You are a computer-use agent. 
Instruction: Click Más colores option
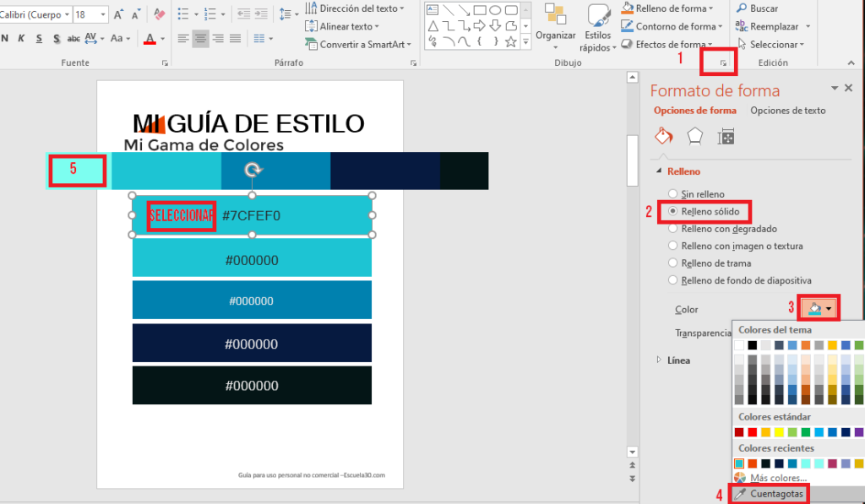click(778, 478)
